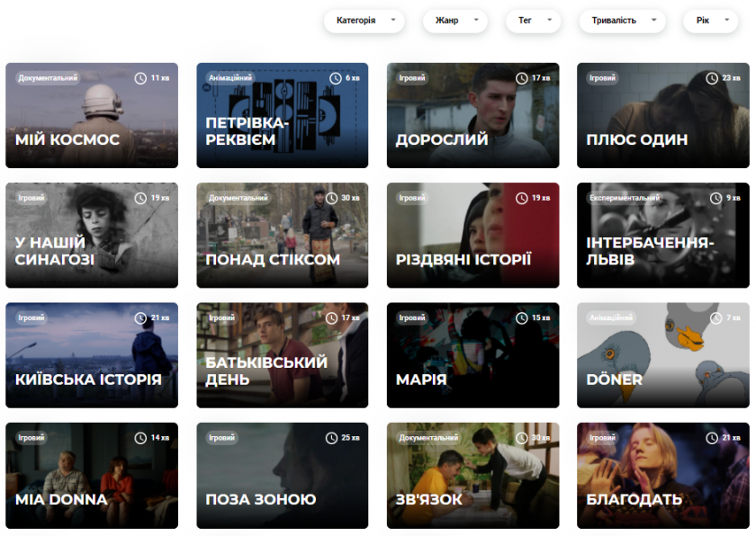Click the clock icon on Понад Стіксом card
The width and height of the screenshot is (756, 536).
(x=330, y=198)
